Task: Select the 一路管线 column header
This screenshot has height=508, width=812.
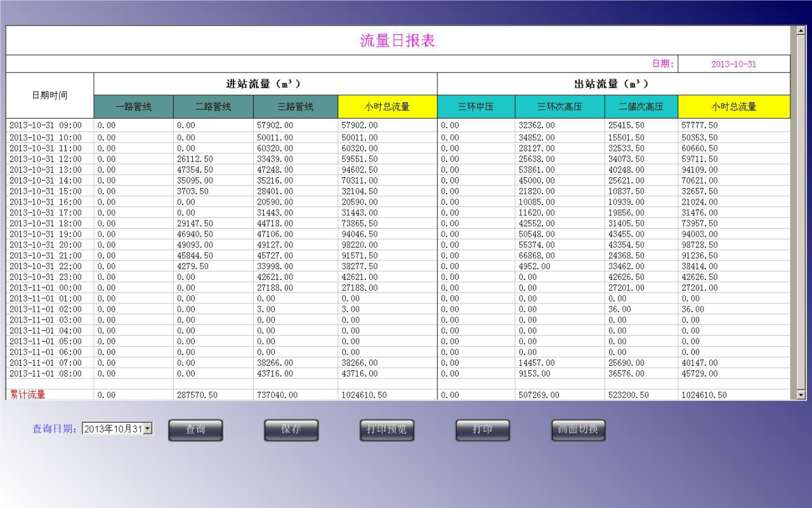Action: pos(134,107)
